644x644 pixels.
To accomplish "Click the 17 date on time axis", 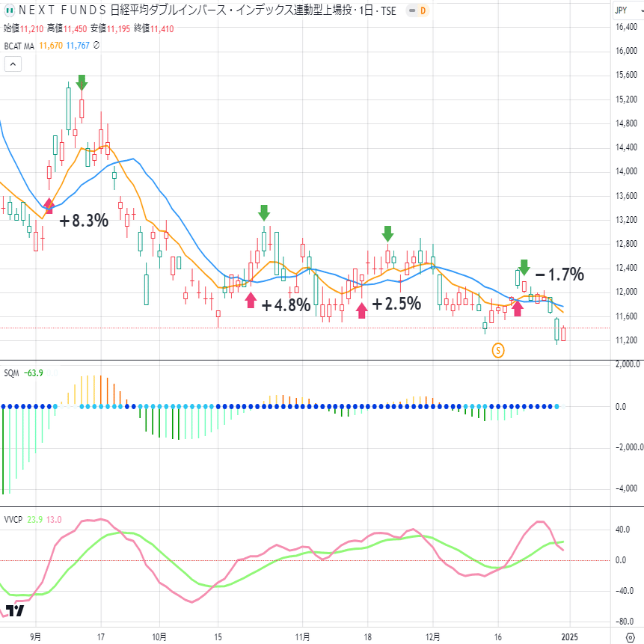I will pyautogui.click(x=101, y=637).
